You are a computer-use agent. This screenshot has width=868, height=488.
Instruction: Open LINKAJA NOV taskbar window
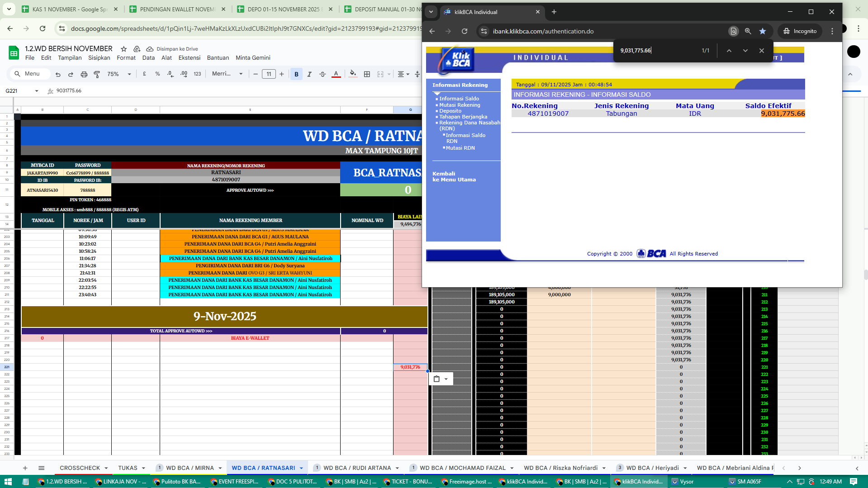(x=121, y=482)
